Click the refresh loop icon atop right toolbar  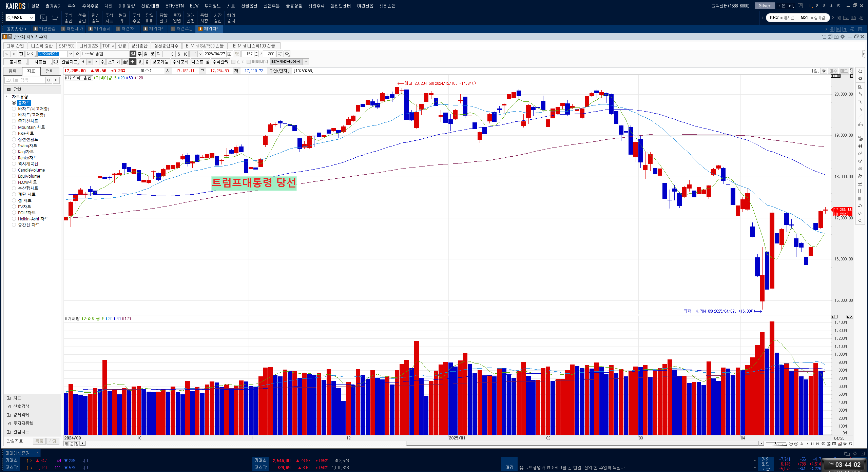(x=860, y=71)
